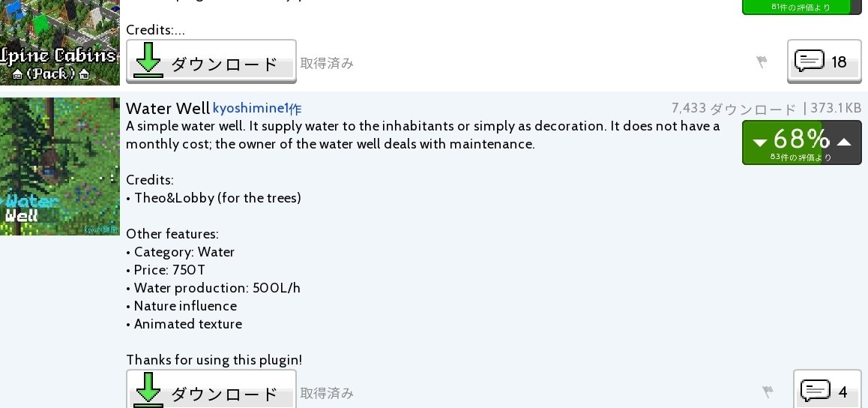Click the 7,433 download count label
868x408 pixels.
click(734, 109)
